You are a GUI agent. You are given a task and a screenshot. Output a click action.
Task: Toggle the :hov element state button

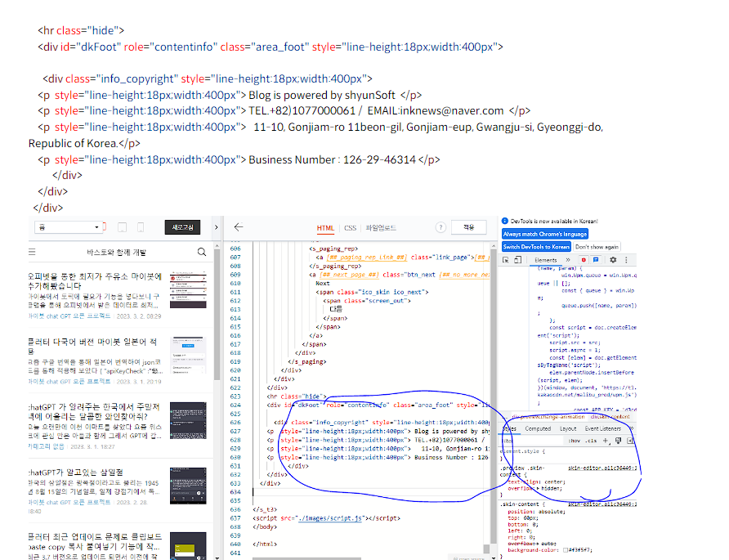(x=575, y=441)
